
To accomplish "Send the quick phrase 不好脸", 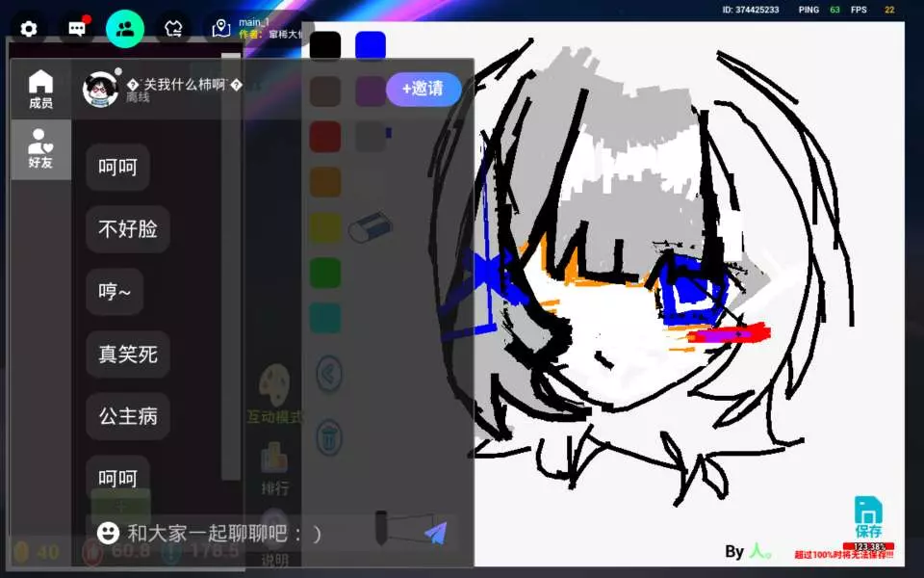I will 128,229.
